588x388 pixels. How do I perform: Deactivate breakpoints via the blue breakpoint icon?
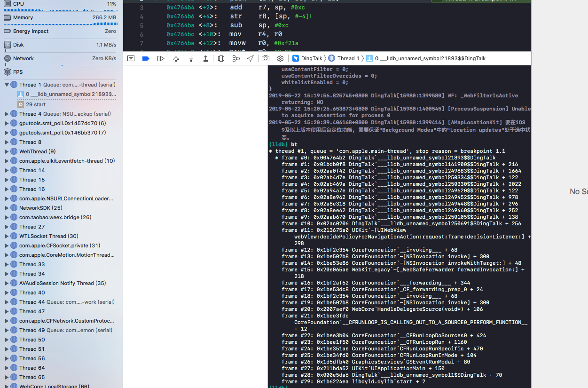pos(146,58)
